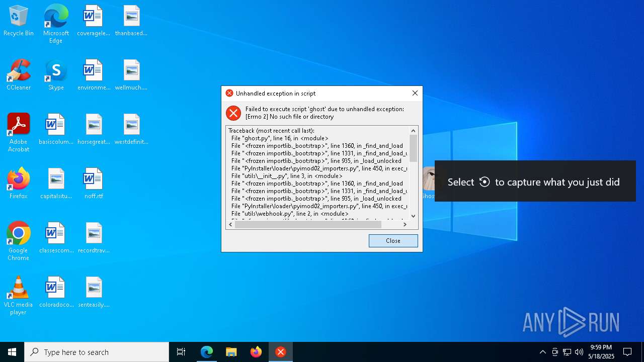Open Task View on the taskbar

click(x=181, y=352)
